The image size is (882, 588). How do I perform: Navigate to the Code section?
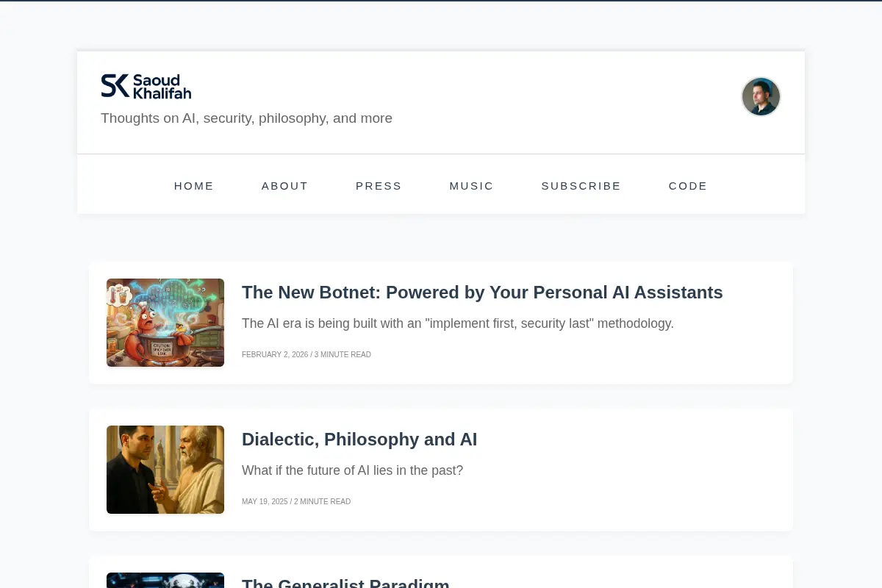click(688, 186)
